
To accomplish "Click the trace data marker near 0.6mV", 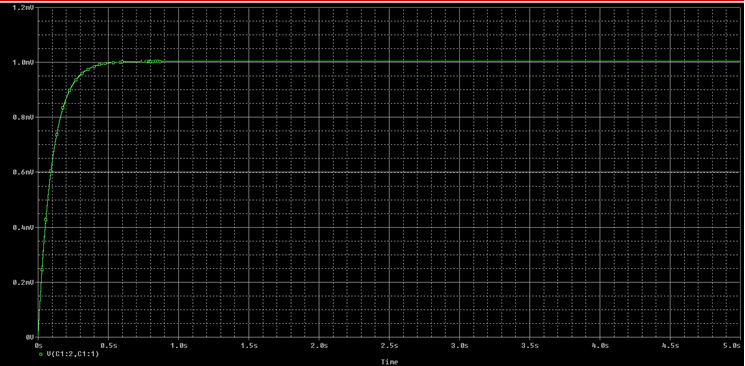I will click(x=51, y=171).
